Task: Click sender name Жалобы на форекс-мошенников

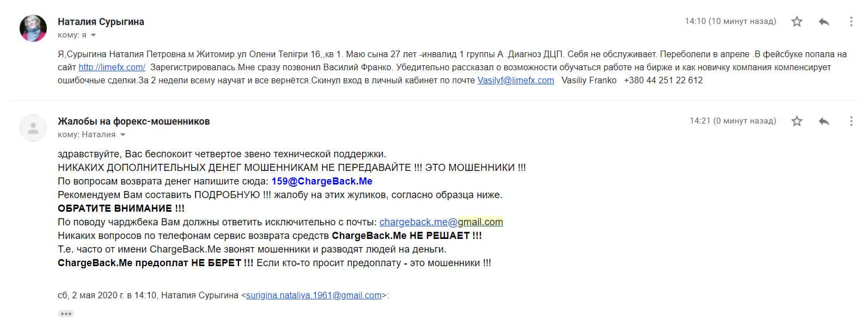Action: point(133,121)
